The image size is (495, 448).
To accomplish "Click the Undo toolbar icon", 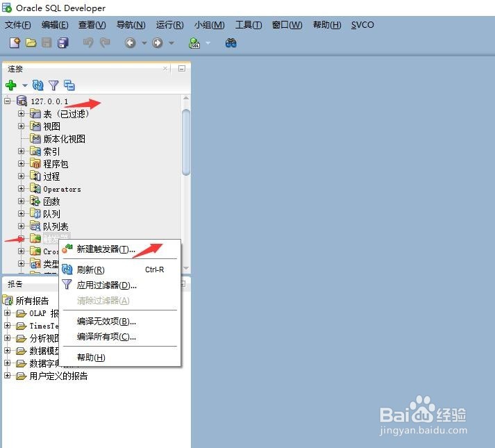I will tap(88, 42).
